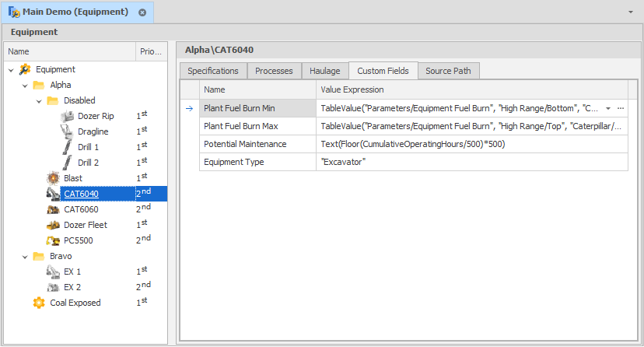Open the Haulage tab
The width and height of the screenshot is (644, 347).
point(324,71)
